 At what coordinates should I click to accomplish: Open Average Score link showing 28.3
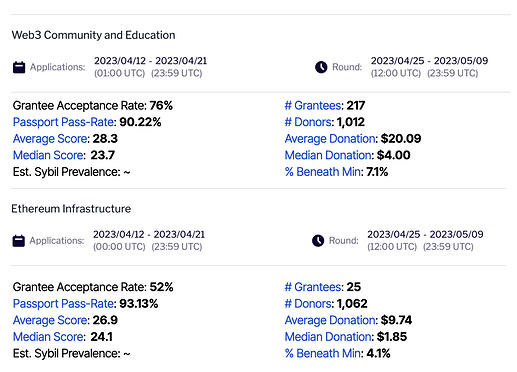point(50,139)
